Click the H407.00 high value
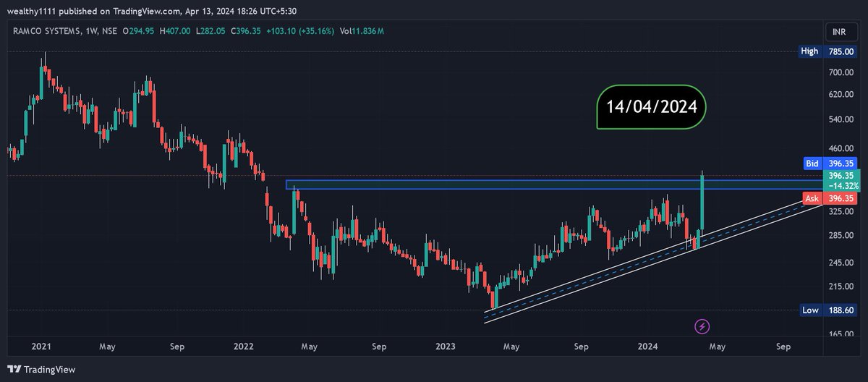Viewport: 868px width, 382px height. click(x=176, y=32)
